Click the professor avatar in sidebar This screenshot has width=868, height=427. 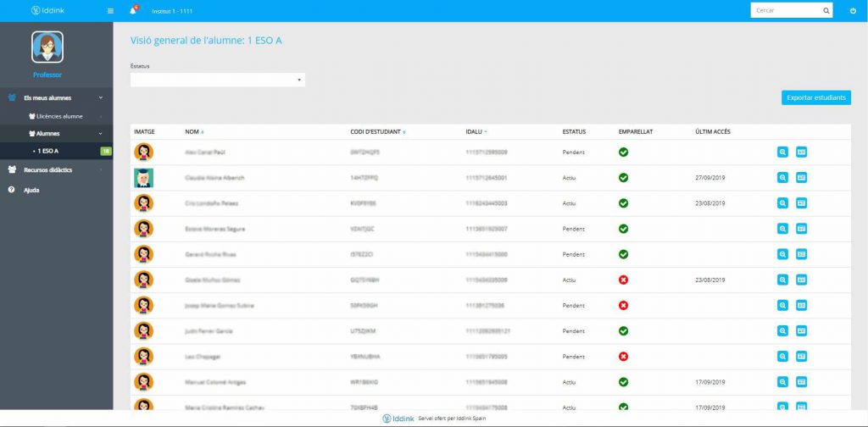(x=47, y=47)
